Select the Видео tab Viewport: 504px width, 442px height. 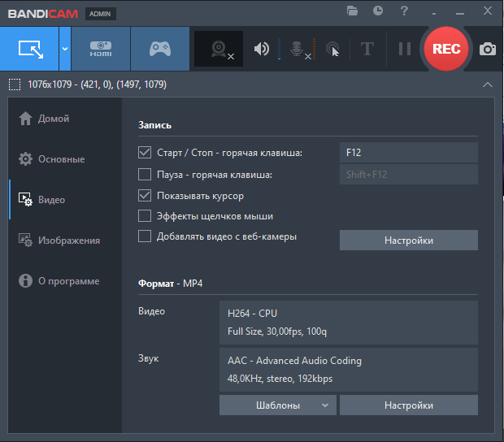click(41, 200)
